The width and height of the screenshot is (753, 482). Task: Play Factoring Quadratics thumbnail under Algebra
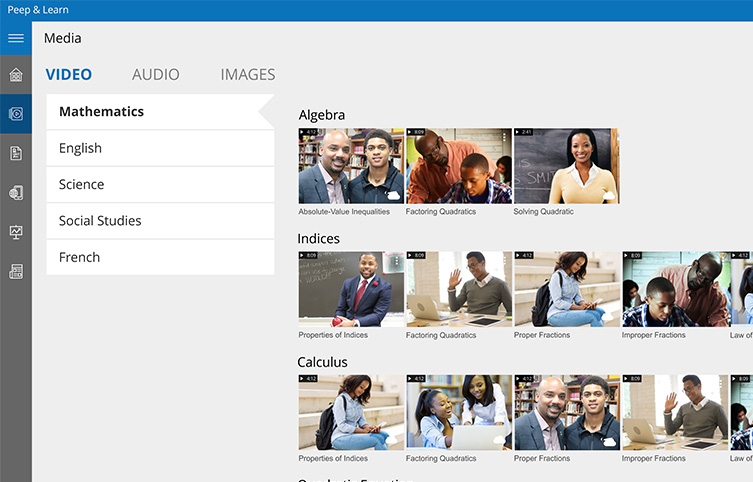click(x=459, y=166)
